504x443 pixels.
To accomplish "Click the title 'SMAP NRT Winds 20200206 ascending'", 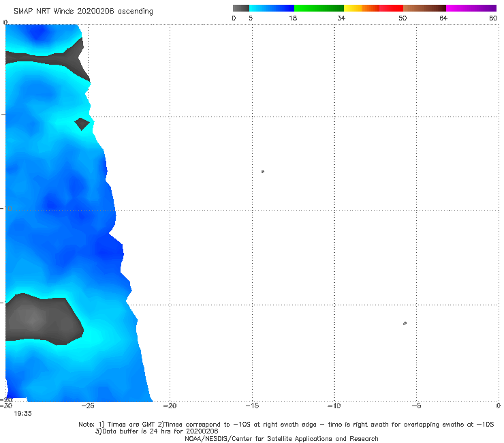I will click(83, 11).
